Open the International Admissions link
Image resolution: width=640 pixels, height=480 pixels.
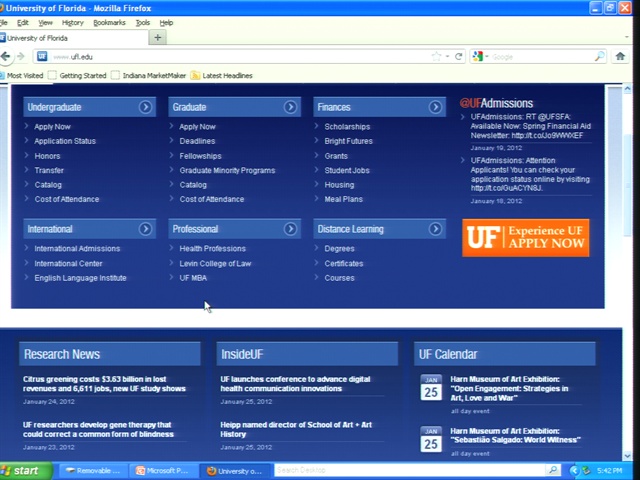[77, 249]
